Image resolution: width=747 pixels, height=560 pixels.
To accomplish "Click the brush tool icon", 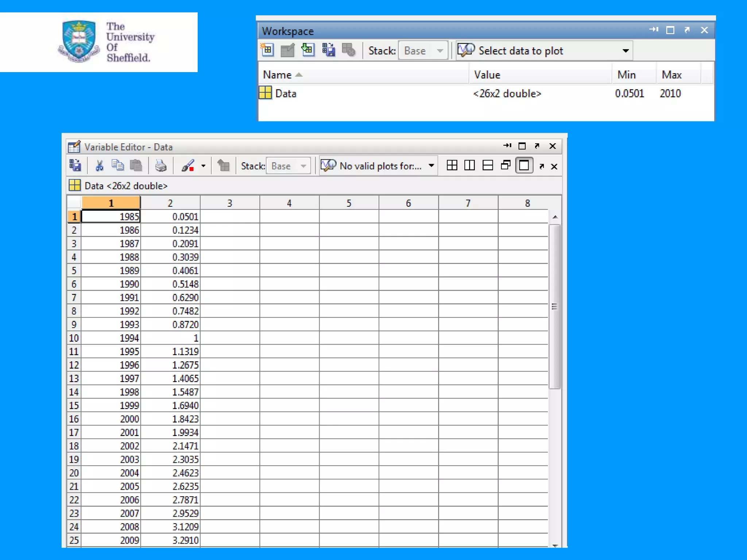I will click(x=188, y=166).
